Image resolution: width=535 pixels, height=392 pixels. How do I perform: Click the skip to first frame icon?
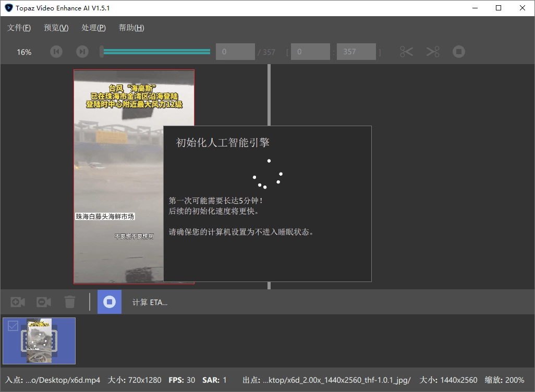pyautogui.click(x=56, y=52)
